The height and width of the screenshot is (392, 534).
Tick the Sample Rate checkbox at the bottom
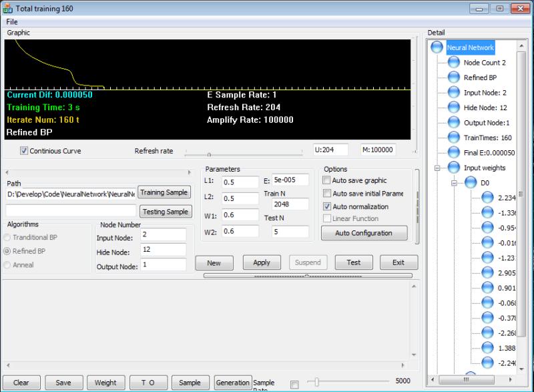pos(294,385)
